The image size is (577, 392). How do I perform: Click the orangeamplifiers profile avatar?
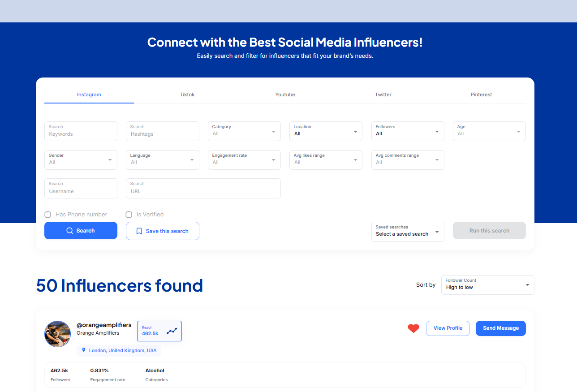click(x=57, y=334)
